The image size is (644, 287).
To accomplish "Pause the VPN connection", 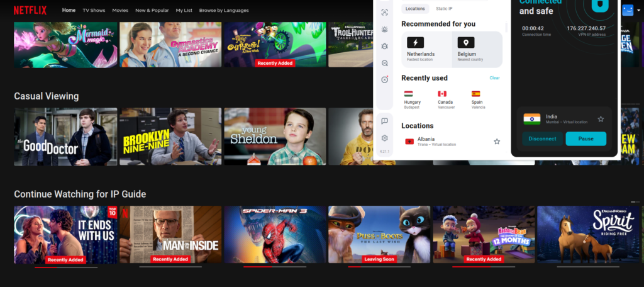I will (586, 138).
